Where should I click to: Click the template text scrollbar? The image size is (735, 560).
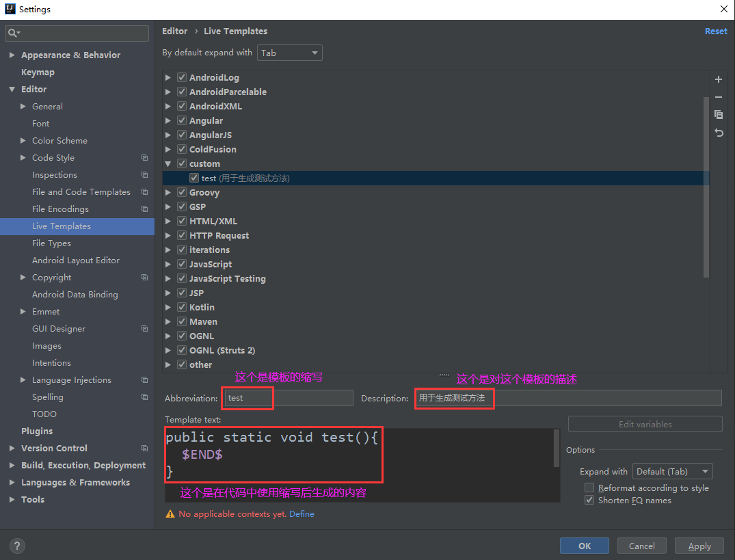(557, 449)
